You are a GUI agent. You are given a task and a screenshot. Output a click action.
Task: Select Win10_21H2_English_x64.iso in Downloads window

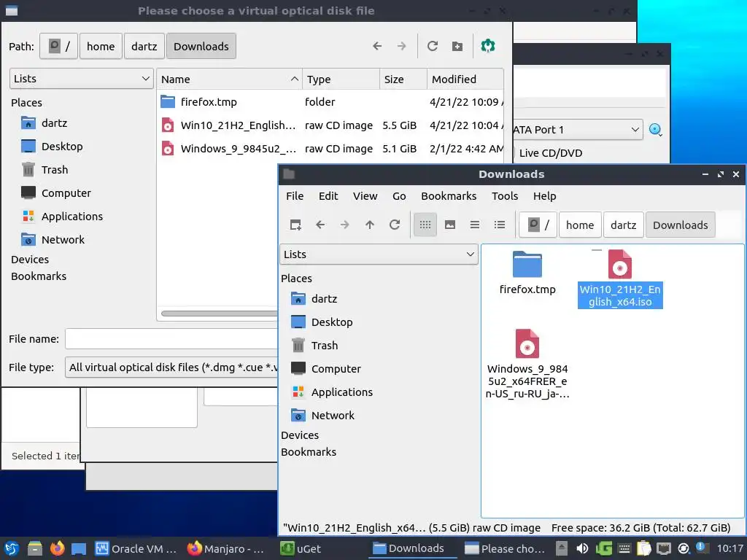620,279
